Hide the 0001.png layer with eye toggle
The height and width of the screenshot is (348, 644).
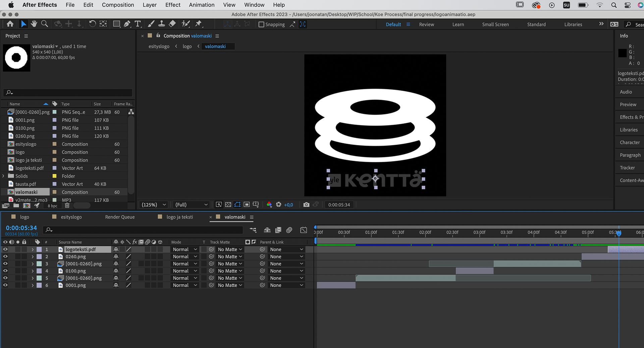tap(5, 285)
